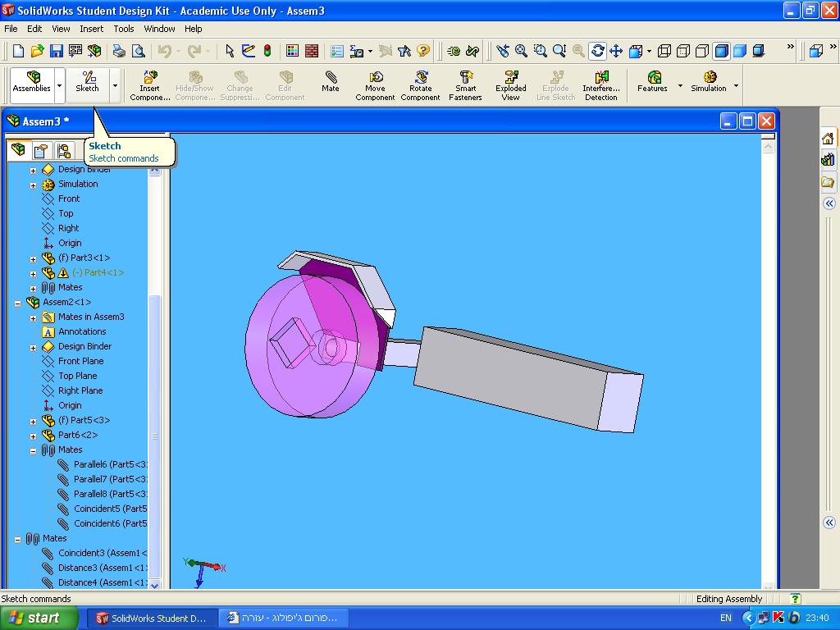Screen dimensions: 840x630
Task: Switch to Wireframe display mode
Action: 664,51
